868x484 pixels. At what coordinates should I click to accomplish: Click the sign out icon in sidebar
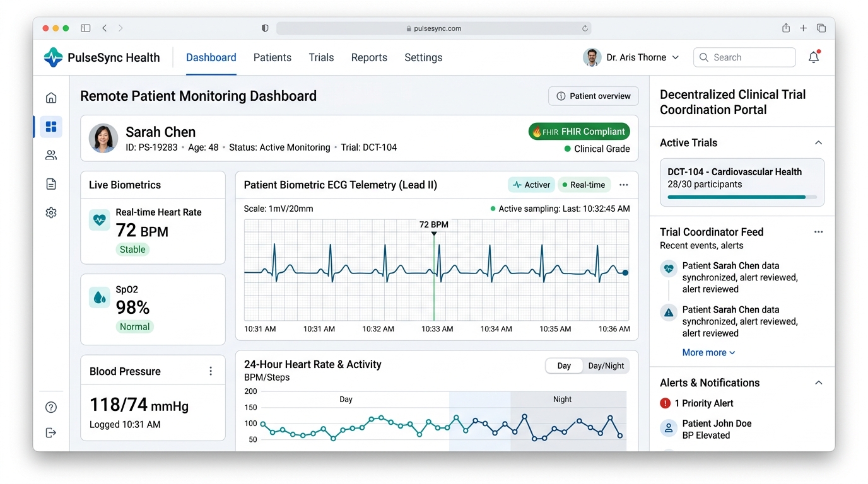click(x=51, y=432)
